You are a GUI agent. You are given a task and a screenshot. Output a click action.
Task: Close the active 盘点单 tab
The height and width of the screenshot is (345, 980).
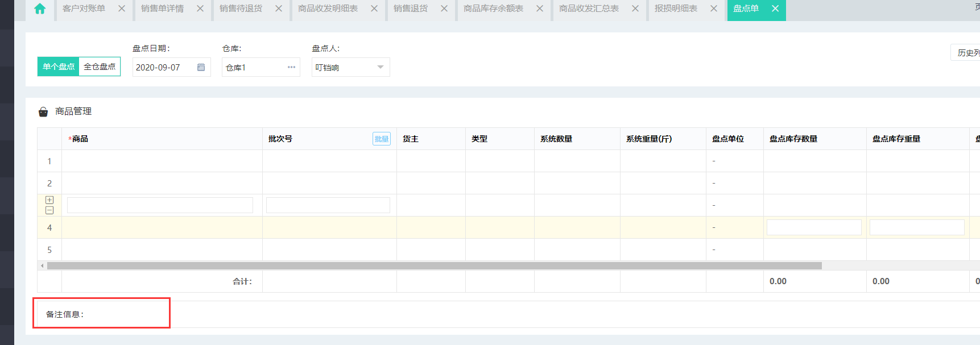(775, 9)
